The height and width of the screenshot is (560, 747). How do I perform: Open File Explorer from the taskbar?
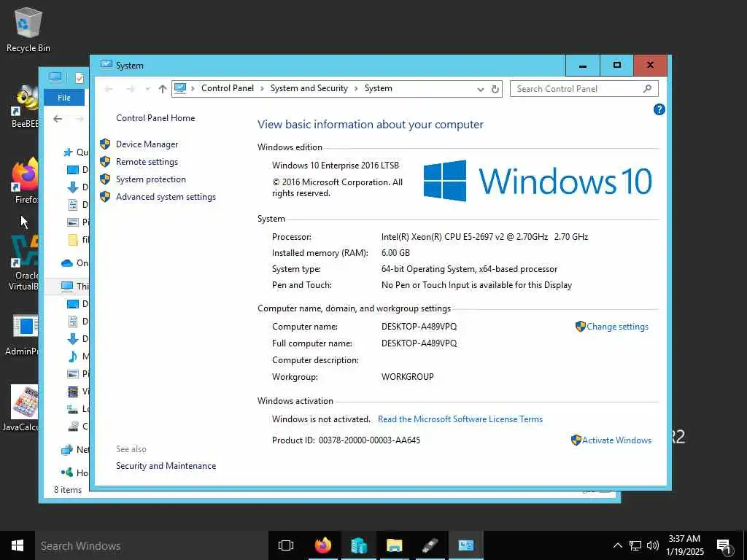coord(395,545)
